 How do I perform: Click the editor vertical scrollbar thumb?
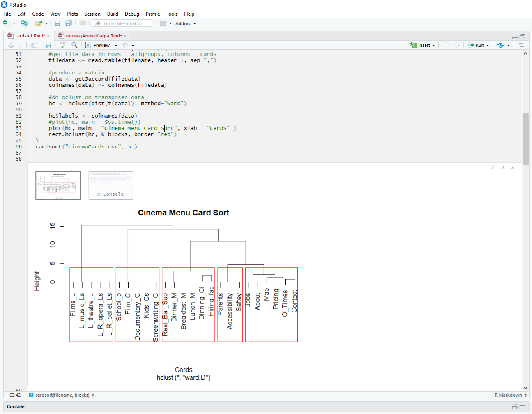point(525,139)
